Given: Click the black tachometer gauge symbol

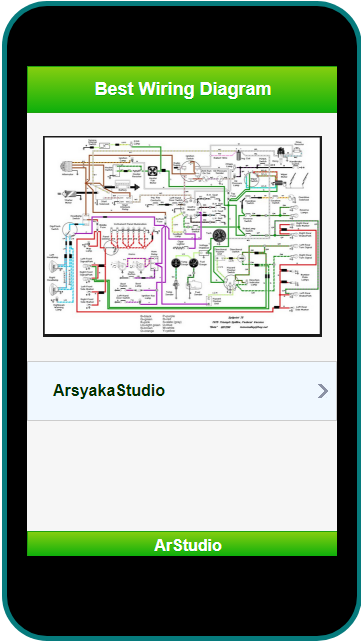Looking at the screenshot, I should click(x=219, y=235).
